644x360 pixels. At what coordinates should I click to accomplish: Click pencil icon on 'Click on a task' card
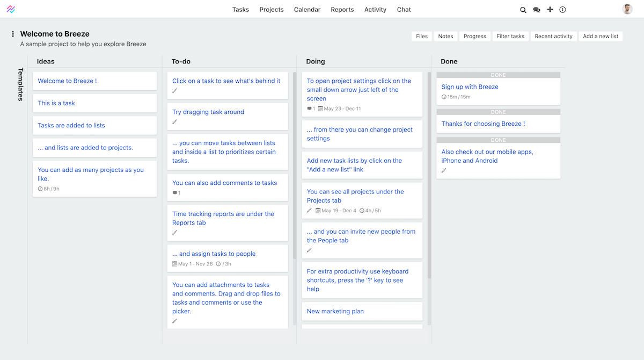pos(175,91)
